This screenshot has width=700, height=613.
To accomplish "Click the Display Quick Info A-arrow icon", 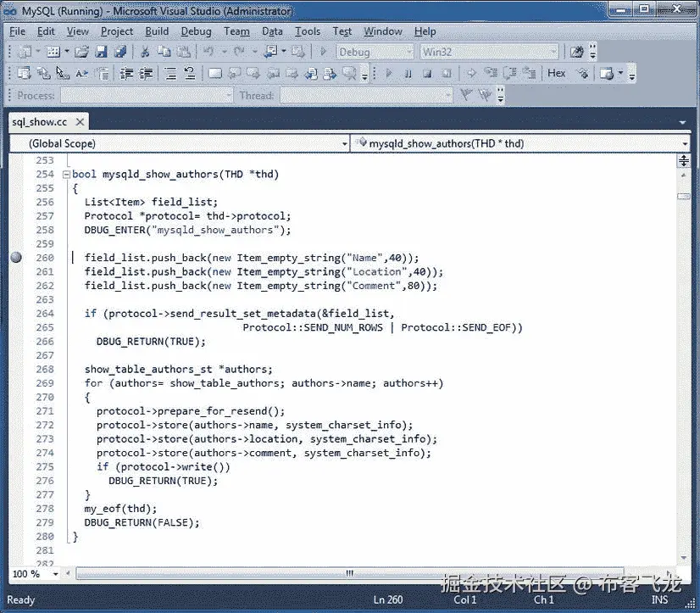I will (x=81, y=73).
